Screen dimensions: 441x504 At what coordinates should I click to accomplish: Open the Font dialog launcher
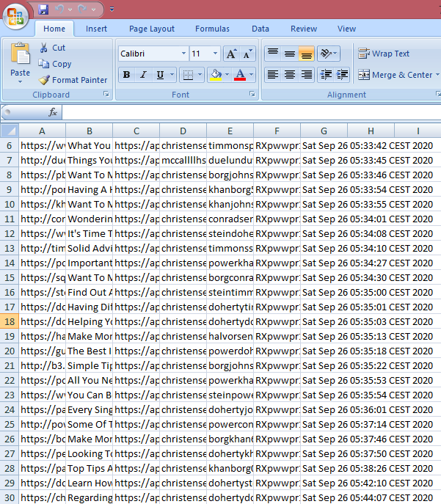(x=252, y=94)
